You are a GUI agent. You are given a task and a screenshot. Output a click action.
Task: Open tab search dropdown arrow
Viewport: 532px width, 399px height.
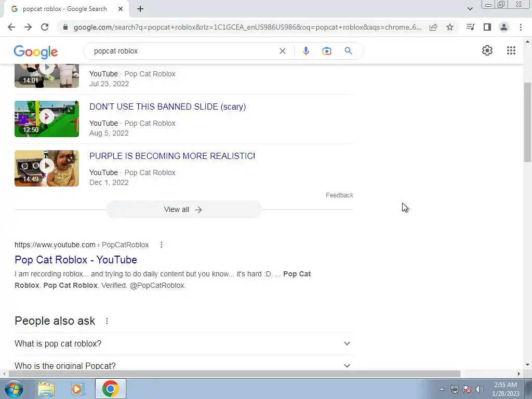470,9
